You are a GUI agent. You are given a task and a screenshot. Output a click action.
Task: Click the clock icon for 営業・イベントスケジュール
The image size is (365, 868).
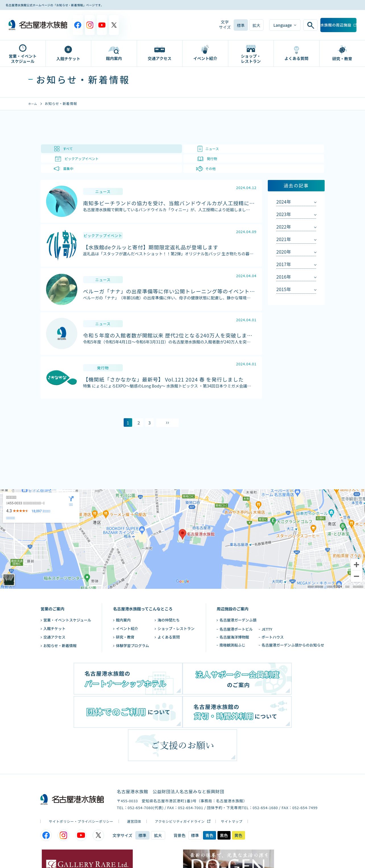coord(22,48)
